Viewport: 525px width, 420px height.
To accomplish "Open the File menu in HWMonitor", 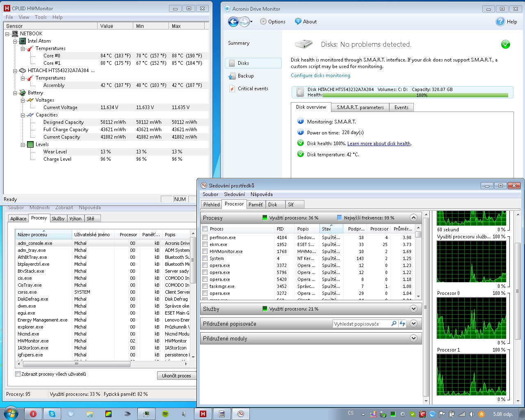I will click(x=9, y=17).
